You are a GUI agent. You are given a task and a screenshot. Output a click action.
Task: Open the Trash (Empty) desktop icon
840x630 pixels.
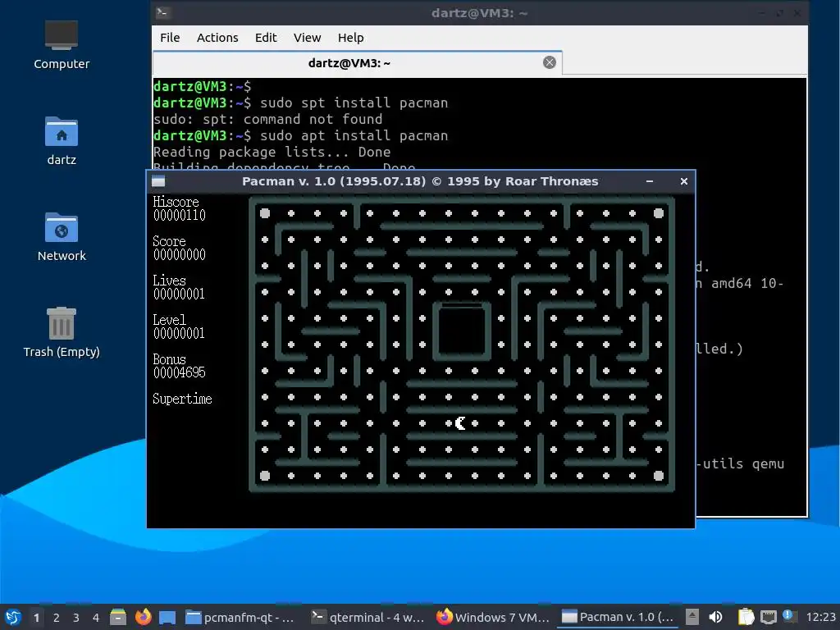[61, 332]
